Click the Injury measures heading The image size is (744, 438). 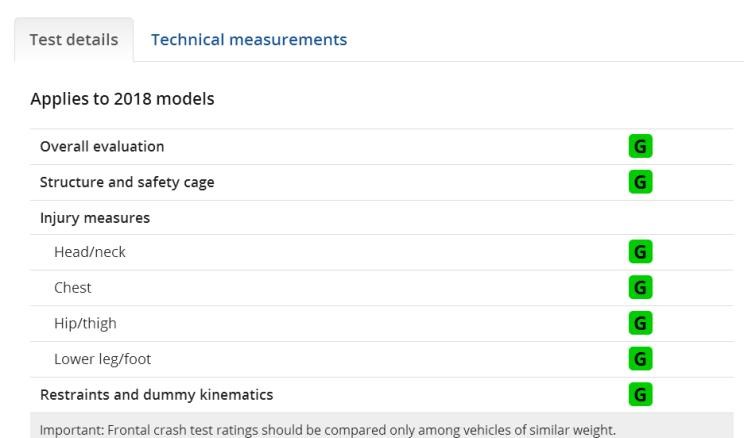tap(95, 218)
